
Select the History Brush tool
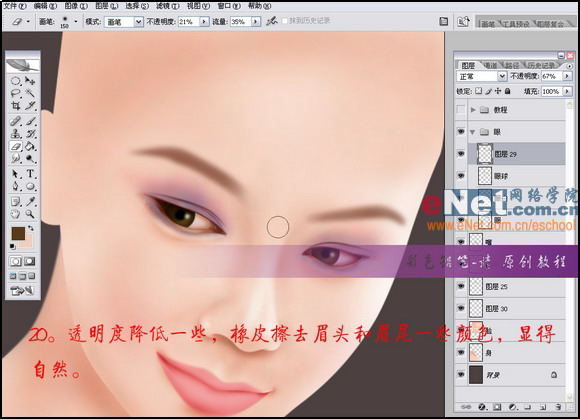click(30, 134)
